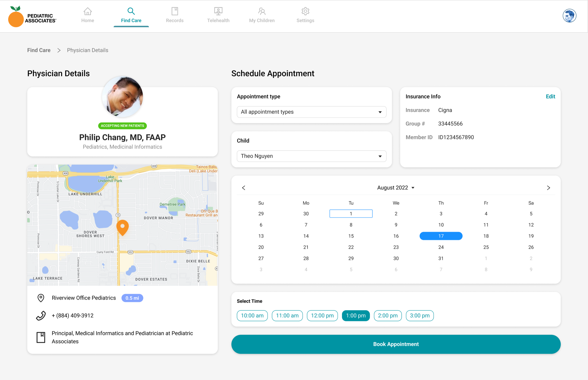Select the Find Care tab
Screen dimensions: 588x380
[131, 15]
